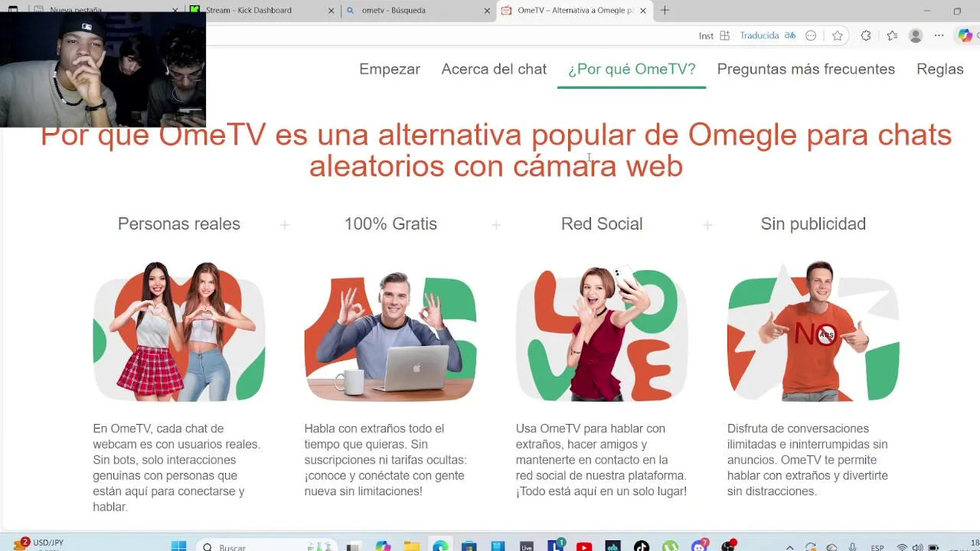Click the Inst install app icon
The image size is (980, 551).
click(x=724, y=36)
